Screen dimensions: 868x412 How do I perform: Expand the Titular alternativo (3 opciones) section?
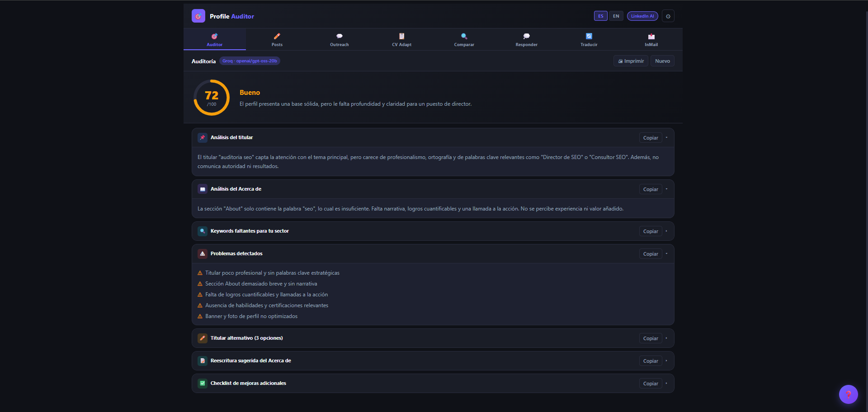667,338
